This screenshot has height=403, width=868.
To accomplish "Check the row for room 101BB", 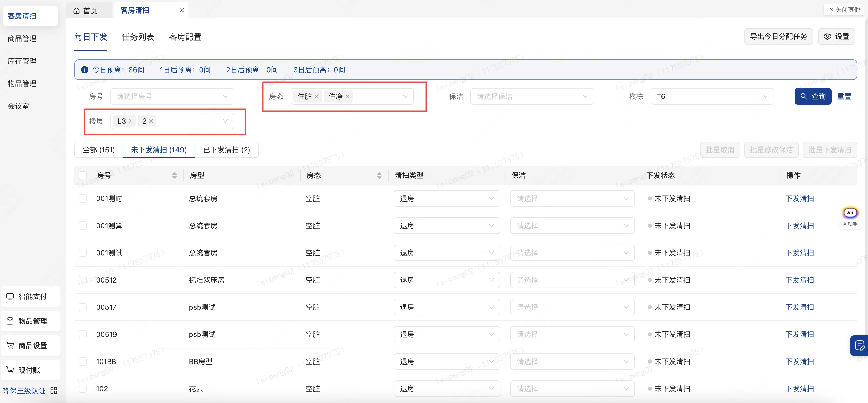I will point(83,361).
